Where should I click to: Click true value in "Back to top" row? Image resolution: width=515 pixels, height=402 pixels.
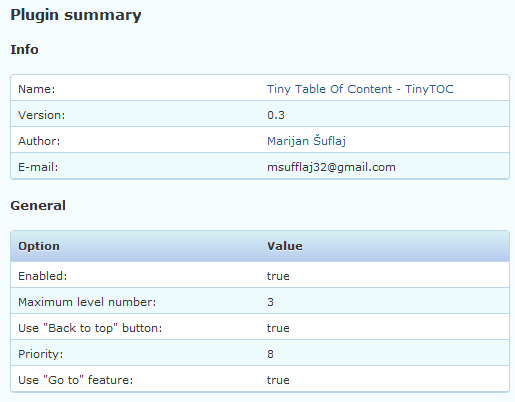(x=278, y=328)
